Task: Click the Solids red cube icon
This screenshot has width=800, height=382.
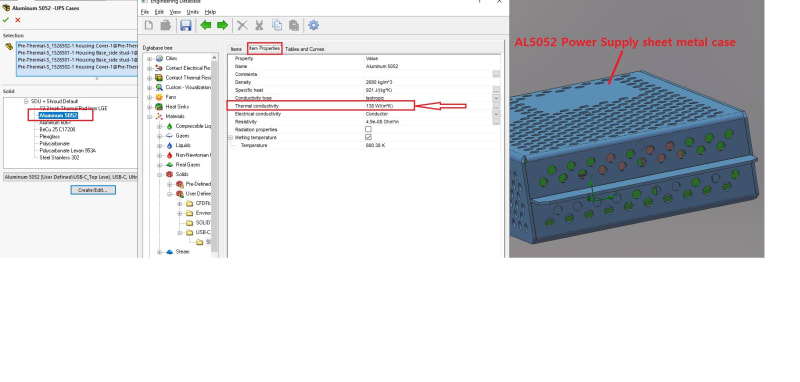Action: point(169,174)
